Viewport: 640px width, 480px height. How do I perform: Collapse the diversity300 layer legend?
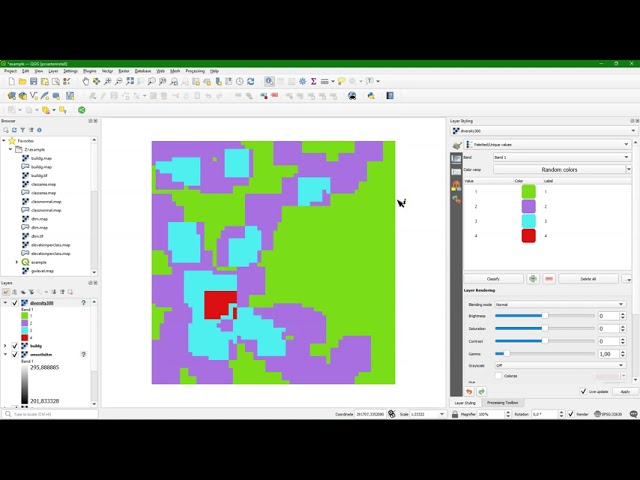coord(5,303)
